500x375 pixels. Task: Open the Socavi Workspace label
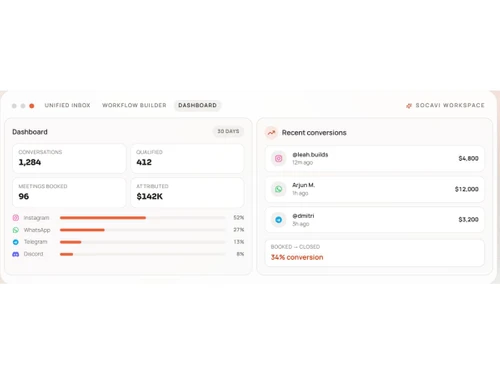click(x=450, y=105)
